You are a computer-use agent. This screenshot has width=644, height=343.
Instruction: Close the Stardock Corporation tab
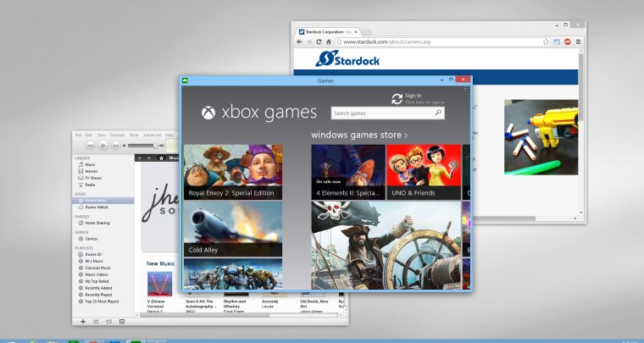pos(356,31)
